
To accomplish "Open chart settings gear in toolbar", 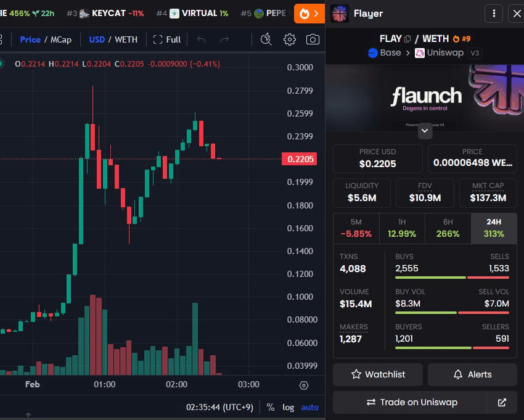I will click(x=289, y=39).
